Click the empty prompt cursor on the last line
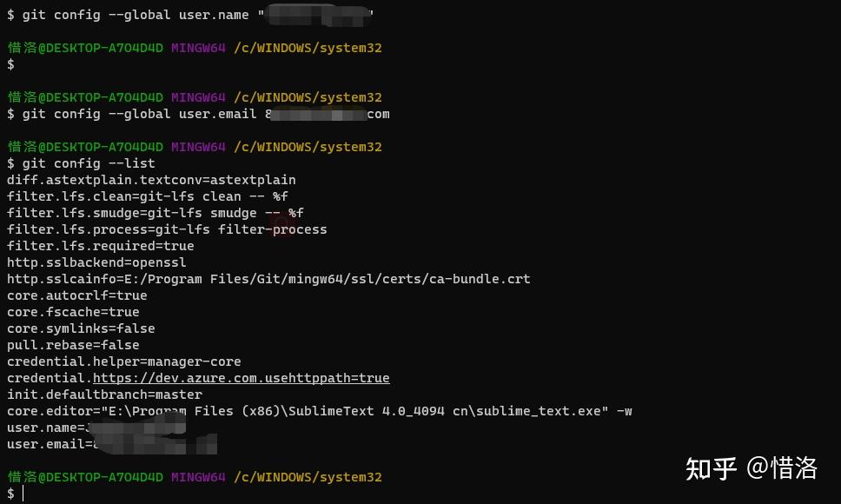 click(23, 494)
